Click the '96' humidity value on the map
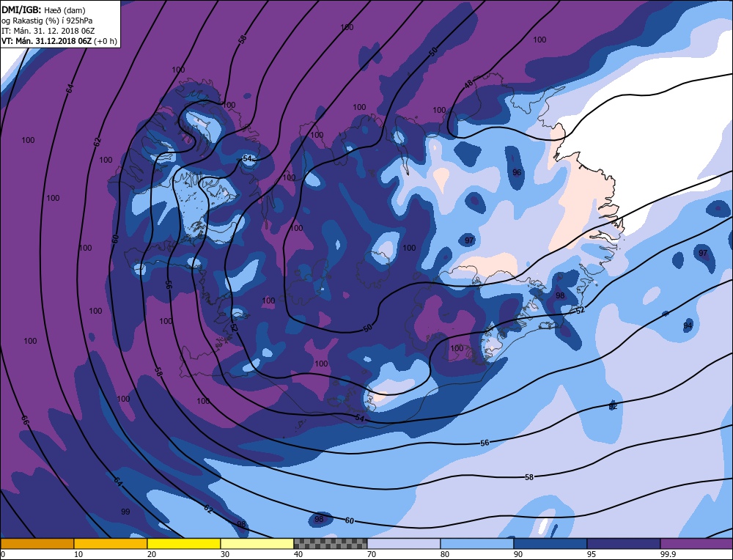 (x=517, y=172)
